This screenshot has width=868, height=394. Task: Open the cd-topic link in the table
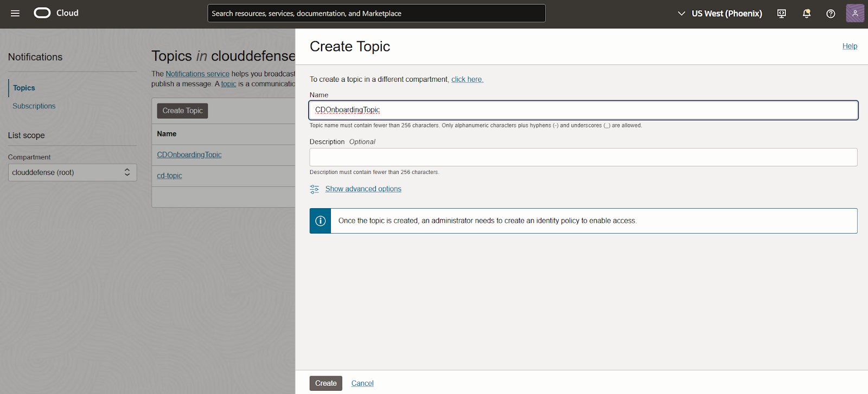[x=169, y=176]
